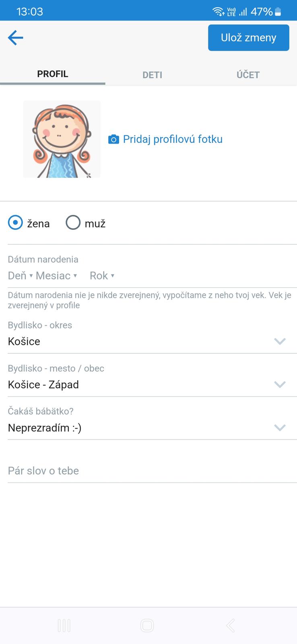Open the Mesiac birth month dropdown
Viewport: 297px width, 644px height.
click(x=56, y=276)
